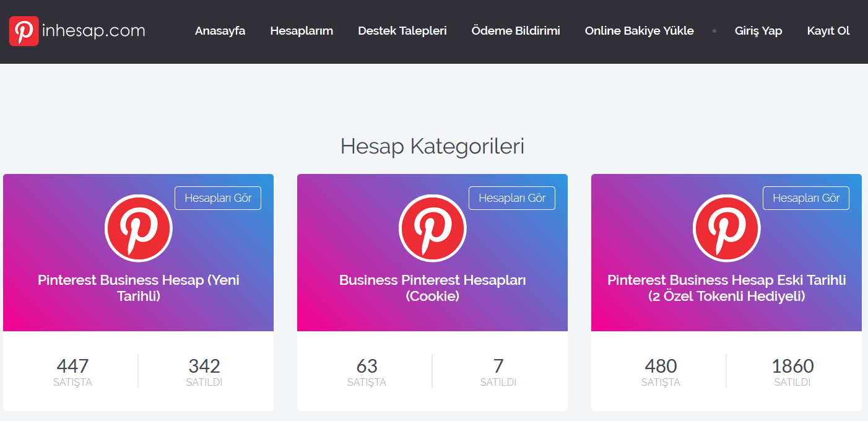Open the Anasayfa menu item
Viewport: 868px width, 421px height.
[220, 30]
